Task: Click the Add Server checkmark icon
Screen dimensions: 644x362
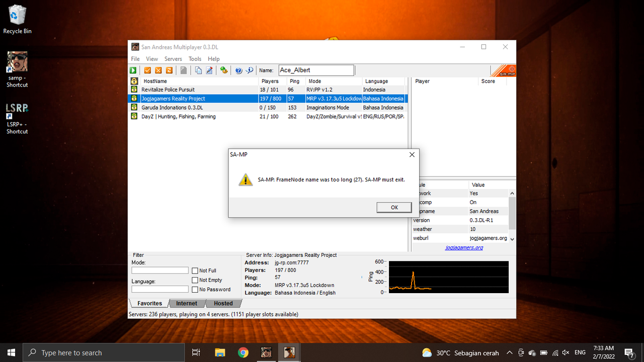Action: point(148,70)
